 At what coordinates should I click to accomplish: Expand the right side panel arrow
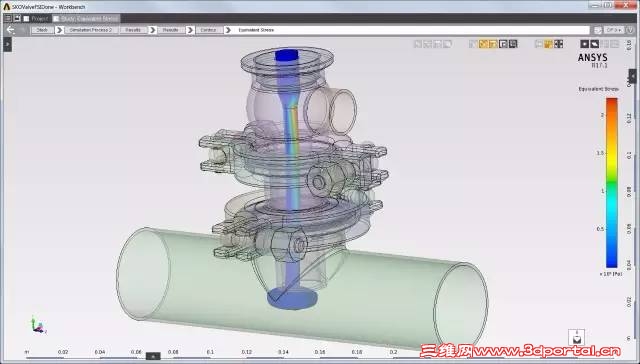632,76
